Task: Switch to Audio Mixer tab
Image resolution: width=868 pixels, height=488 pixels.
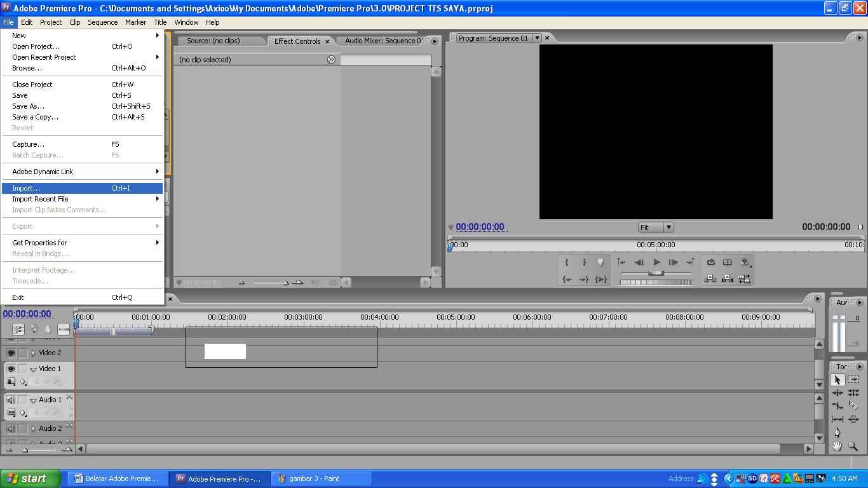Action: [x=383, y=41]
